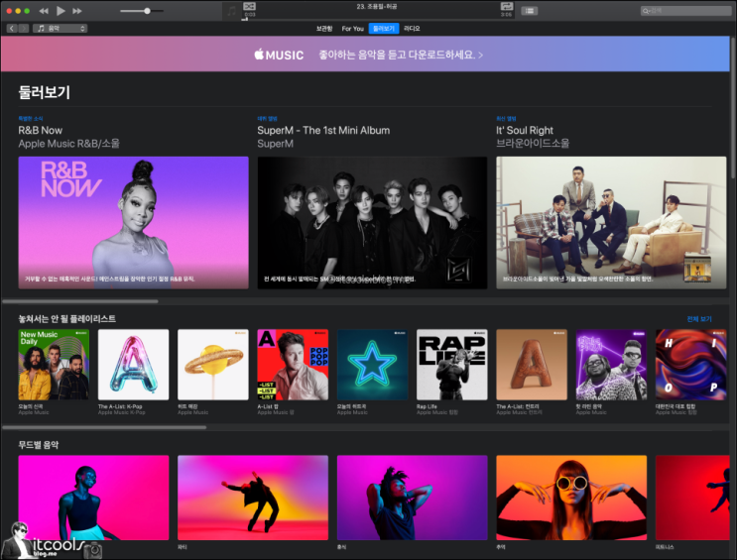Click the SuperM artist name link
737x560 pixels.
275,144
